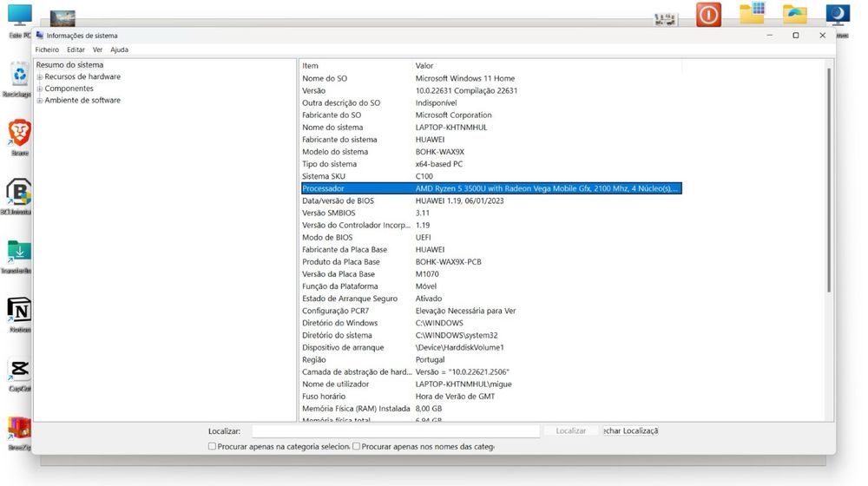Select Resumo do sistema tree node
This screenshot has width=868, height=486.
pos(69,65)
